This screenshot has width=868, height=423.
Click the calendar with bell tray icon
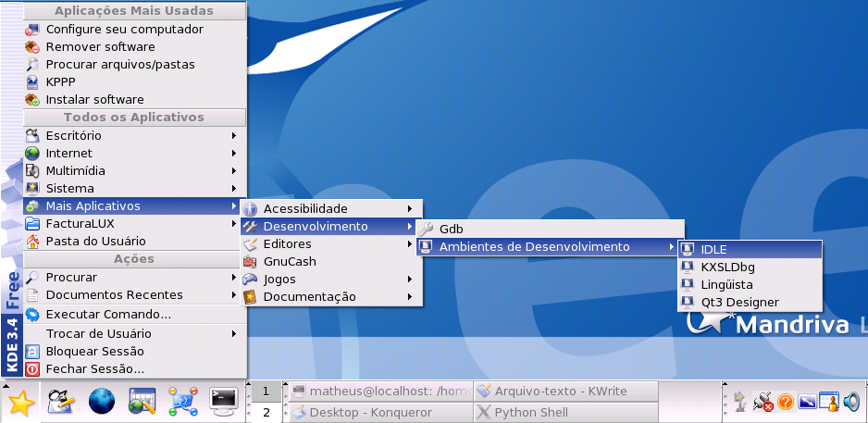coord(829,402)
